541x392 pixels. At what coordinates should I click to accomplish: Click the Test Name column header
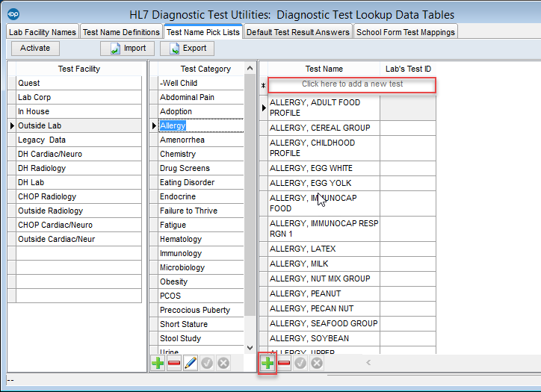tap(324, 69)
